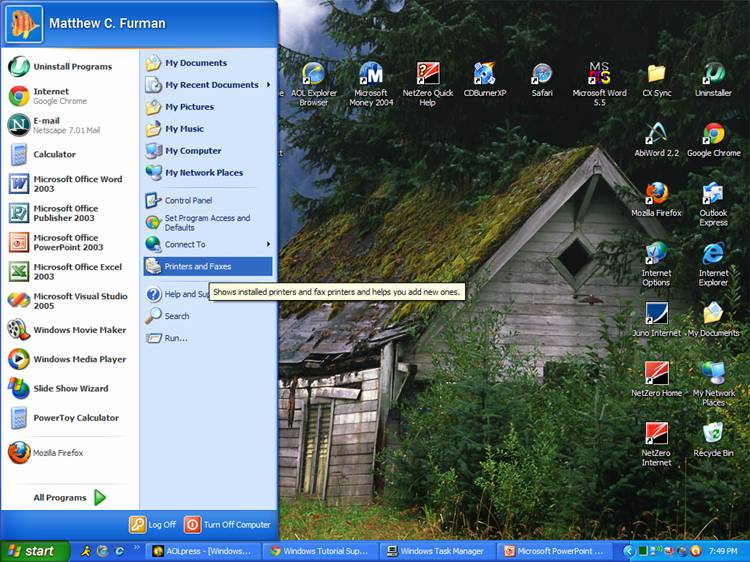This screenshot has width=750, height=562.
Task: Open NetZero Home desktop shortcut
Action: 656,380
